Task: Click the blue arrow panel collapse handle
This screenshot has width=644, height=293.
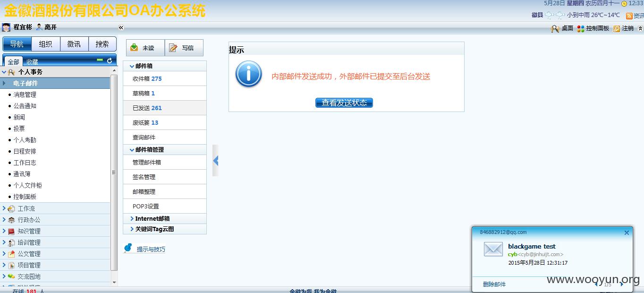Action: (215, 161)
